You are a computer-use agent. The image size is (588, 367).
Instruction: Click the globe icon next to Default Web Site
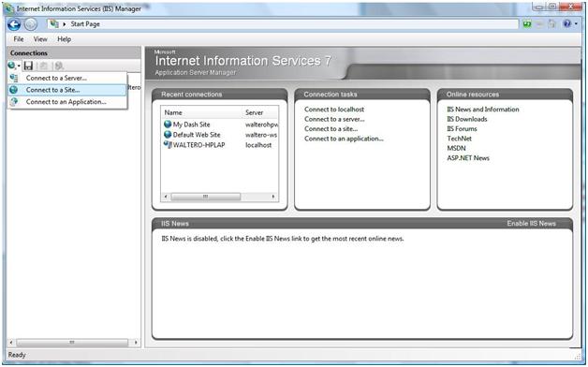click(168, 134)
